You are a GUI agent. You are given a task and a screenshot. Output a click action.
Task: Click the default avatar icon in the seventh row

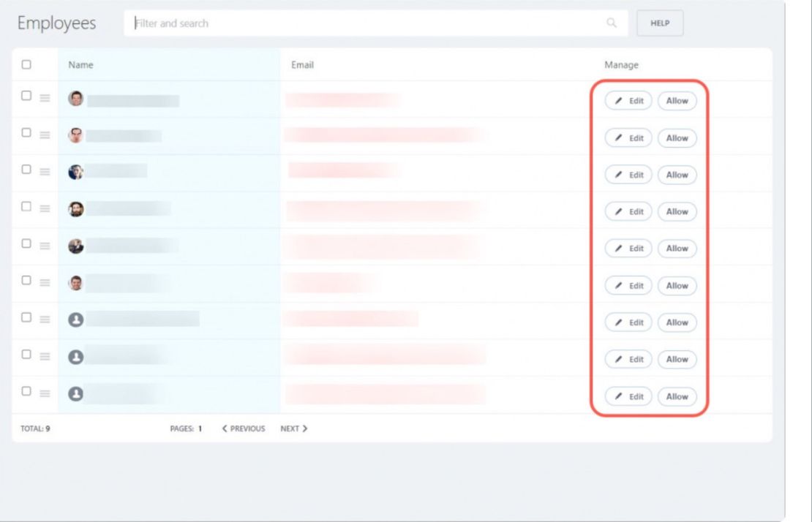tap(75, 319)
